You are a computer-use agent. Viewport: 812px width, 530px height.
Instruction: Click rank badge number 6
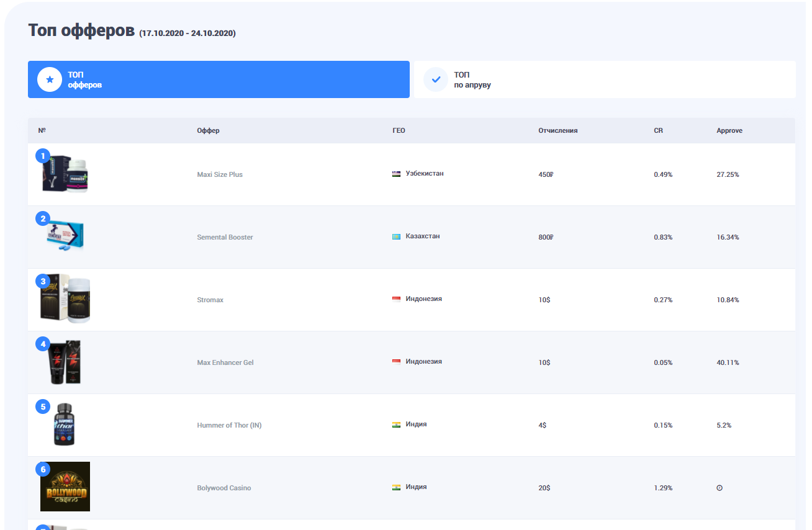coord(43,469)
